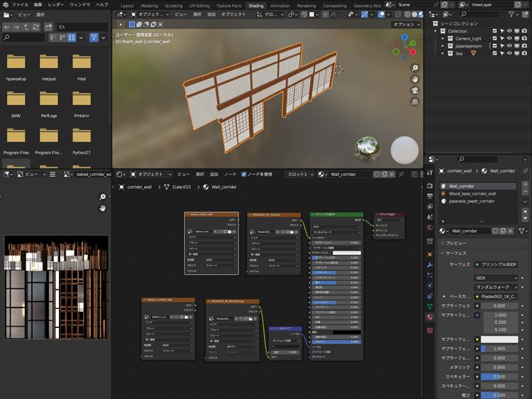
Task: Open the ランダムウォーク subsurface method dropdown
Action: 497,287
